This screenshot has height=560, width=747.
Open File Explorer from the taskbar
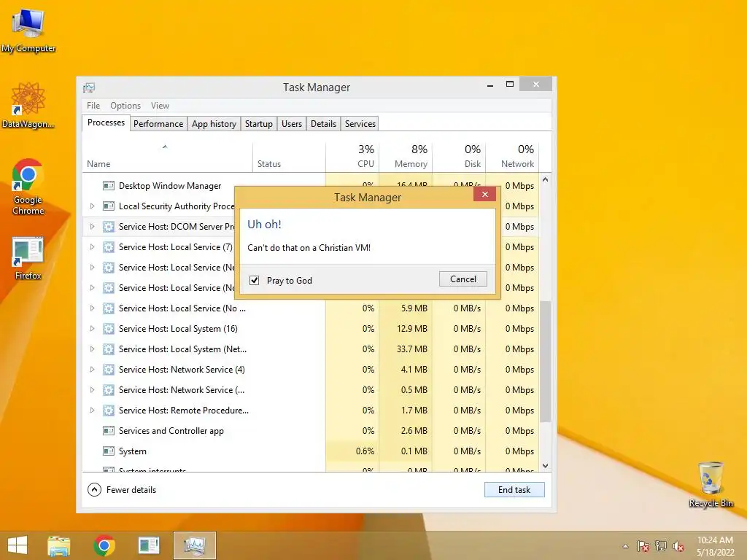tap(59, 545)
